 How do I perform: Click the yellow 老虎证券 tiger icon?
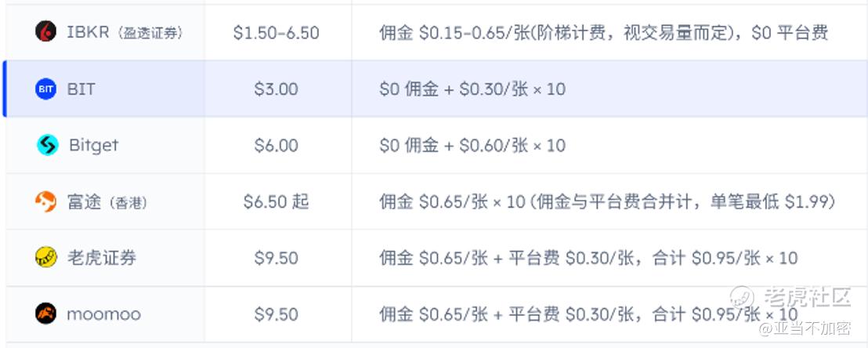click(x=46, y=257)
